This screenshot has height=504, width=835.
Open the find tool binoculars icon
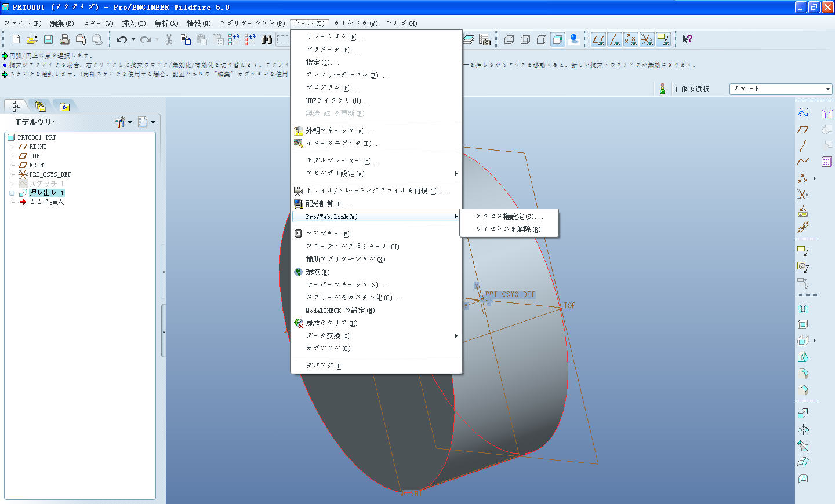coord(267,39)
